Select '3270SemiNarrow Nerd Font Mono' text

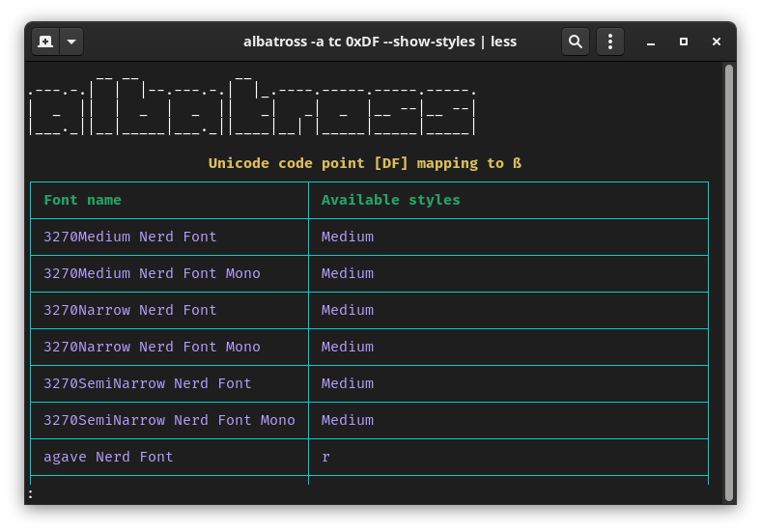coord(169,420)
